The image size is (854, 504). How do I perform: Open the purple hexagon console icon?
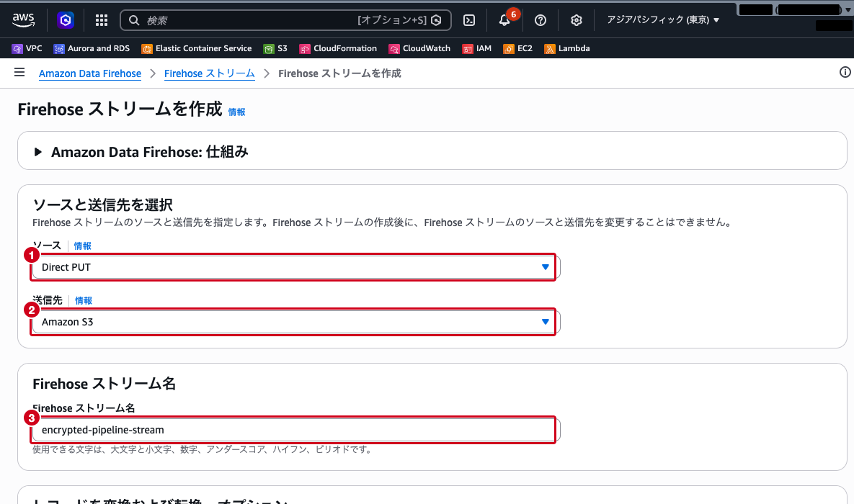pos(66,20)
